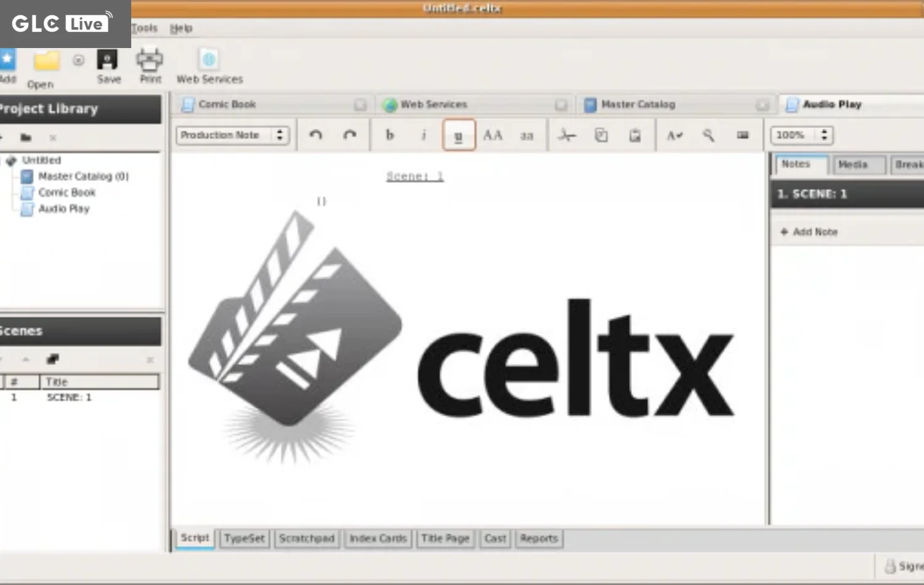Switch to the Index Cards bottom tab
This screenshot has height=585, width=924.
[x=378, y=539]
